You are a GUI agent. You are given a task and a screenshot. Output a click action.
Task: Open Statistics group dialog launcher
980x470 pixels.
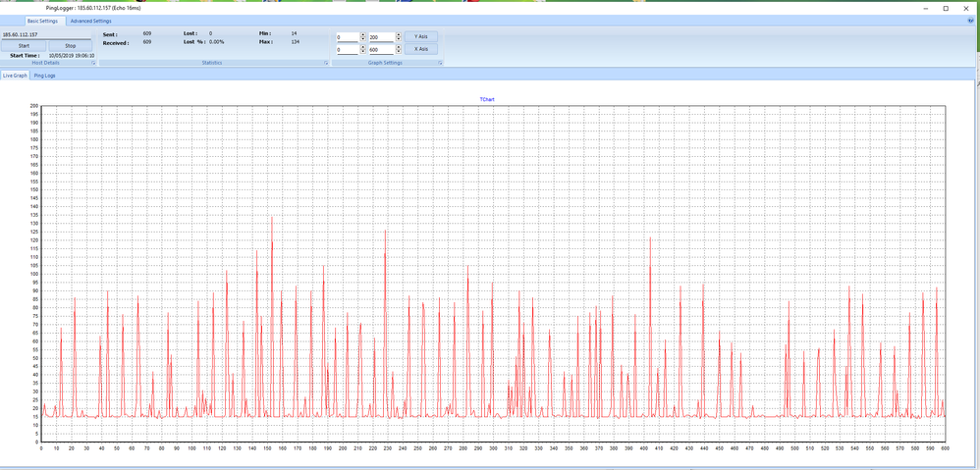point(324,63)
